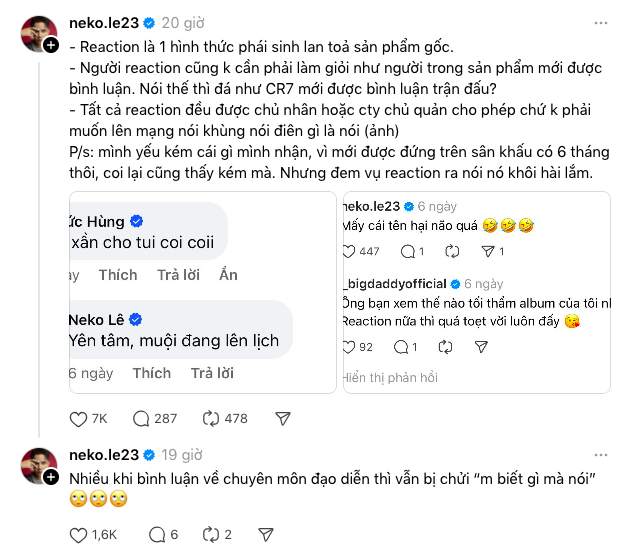Click 'Hiển thị phản hồi' to show replies
This screenshot has height=556, width=630.
coord(390,377)
